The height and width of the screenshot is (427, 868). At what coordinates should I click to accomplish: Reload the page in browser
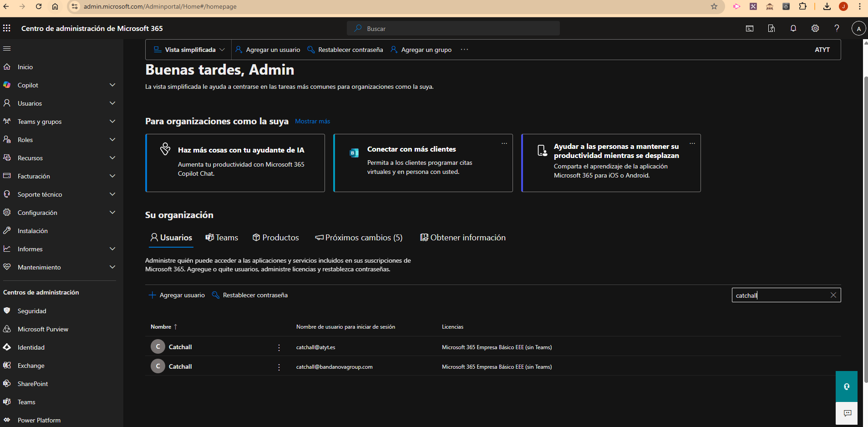(39, 6)
